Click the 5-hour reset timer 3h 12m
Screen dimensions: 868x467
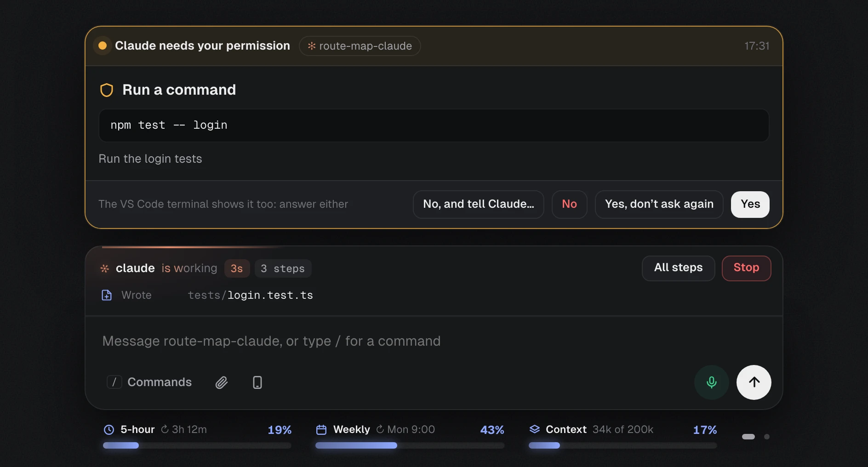tap(184, 429)
